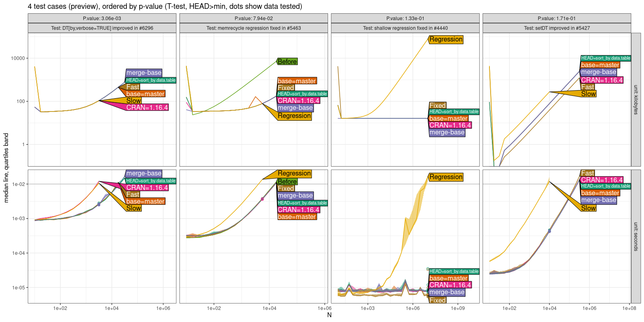Click 'merge-base' label in shallow seconds panel
The image size is (644, 322).
point(447,292)
